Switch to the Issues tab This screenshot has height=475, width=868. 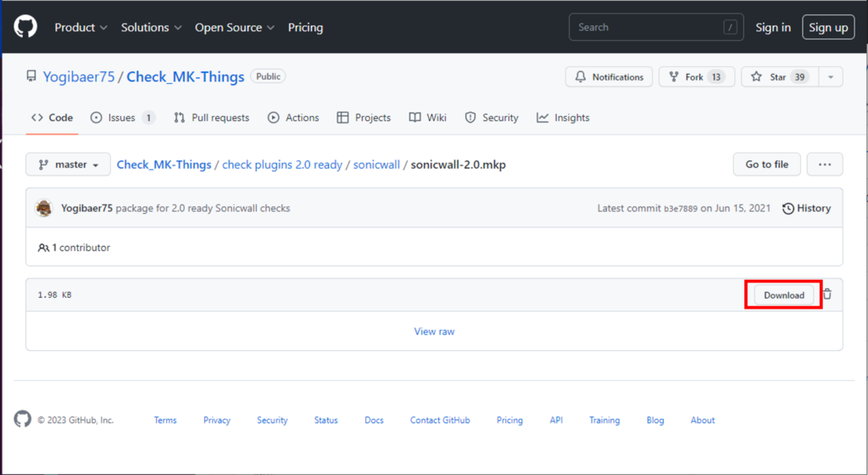point(123,117)
